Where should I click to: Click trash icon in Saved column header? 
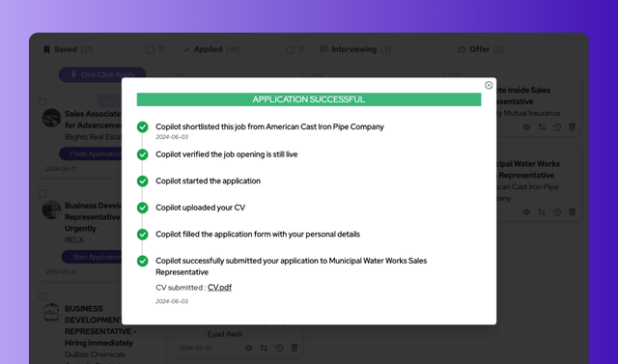pyautogui.click(x=161, y=49)
